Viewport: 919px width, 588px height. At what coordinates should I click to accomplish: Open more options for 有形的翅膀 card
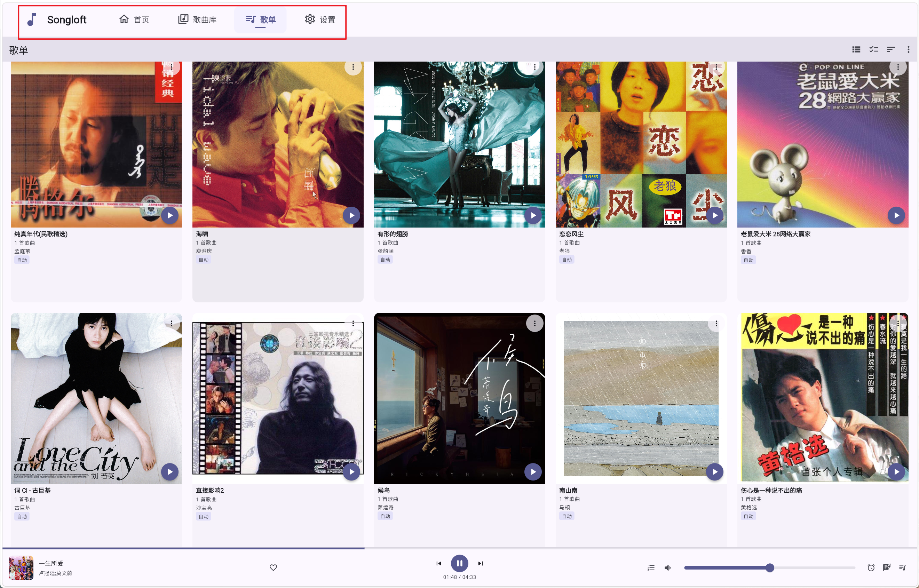[x=534, y=67]
